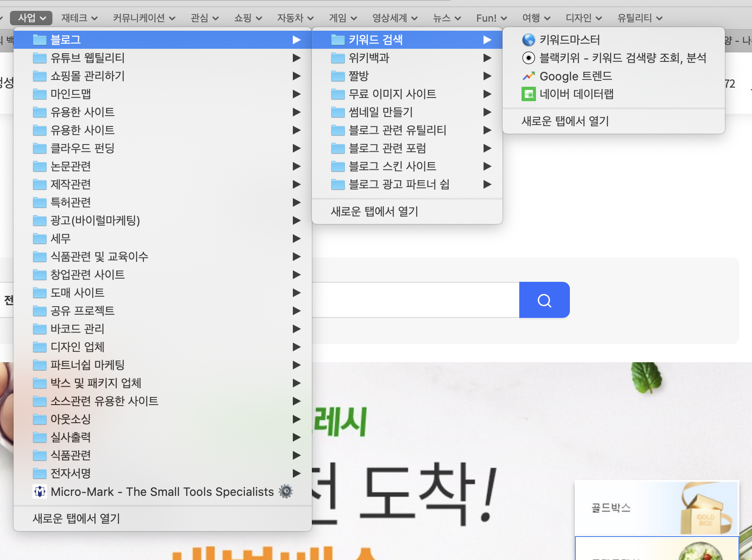Open the 소스관련 유용한 사이트 entry

(163, 401)
